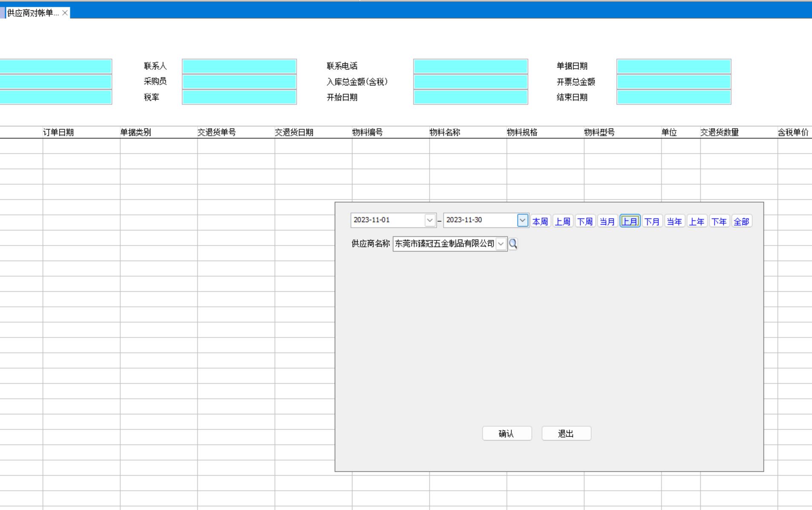Pick the 下周 date shortcut
Screen dimensions: 812x510
pos(585,221)
